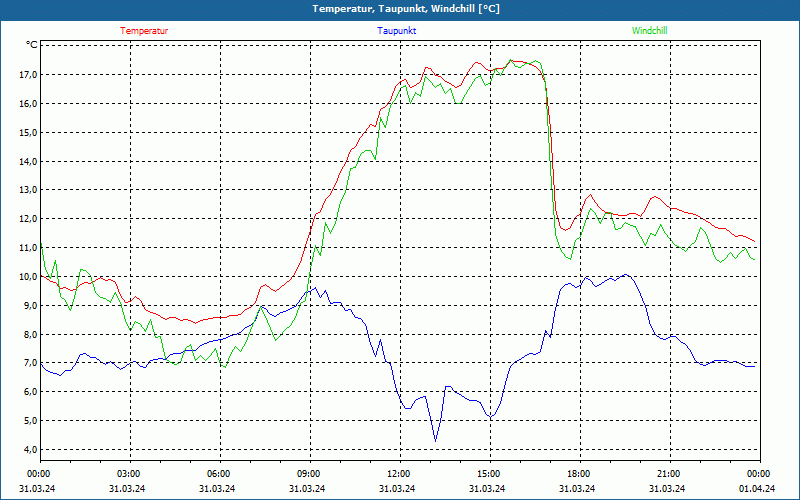This screenshot has width=800, height=500.
Task: Click the 11,0 y-axis value
Action: pyautogui.click(x=29, y=247)
